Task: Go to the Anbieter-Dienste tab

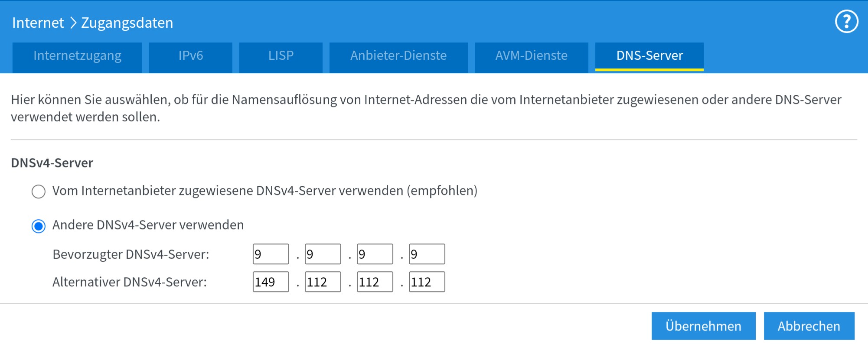Action: (x=398, y=56)
